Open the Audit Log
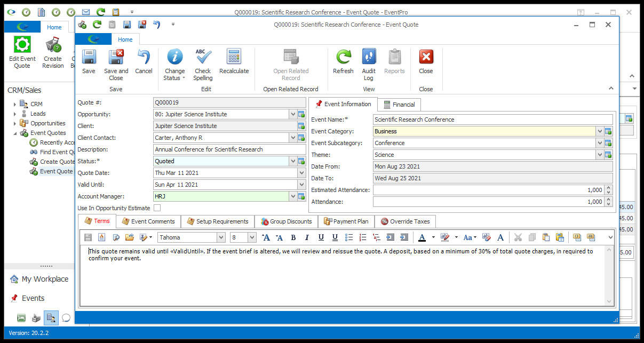This screenshot has height=343, width=644. tap(369, 64)
